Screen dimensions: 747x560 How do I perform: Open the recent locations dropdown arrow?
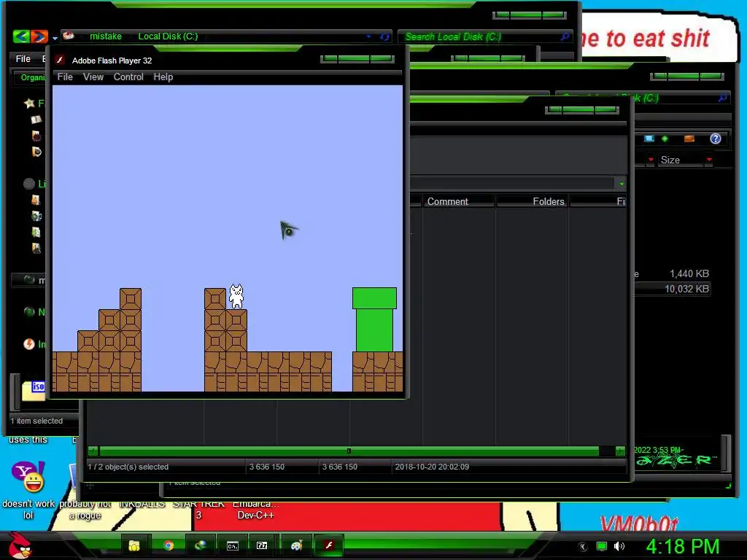coord(55,38)
